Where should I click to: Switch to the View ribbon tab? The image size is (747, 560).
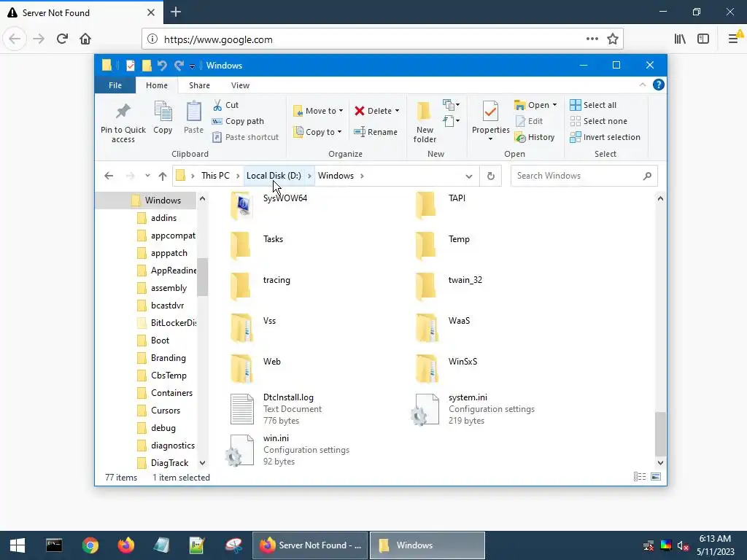pos(240,85)
